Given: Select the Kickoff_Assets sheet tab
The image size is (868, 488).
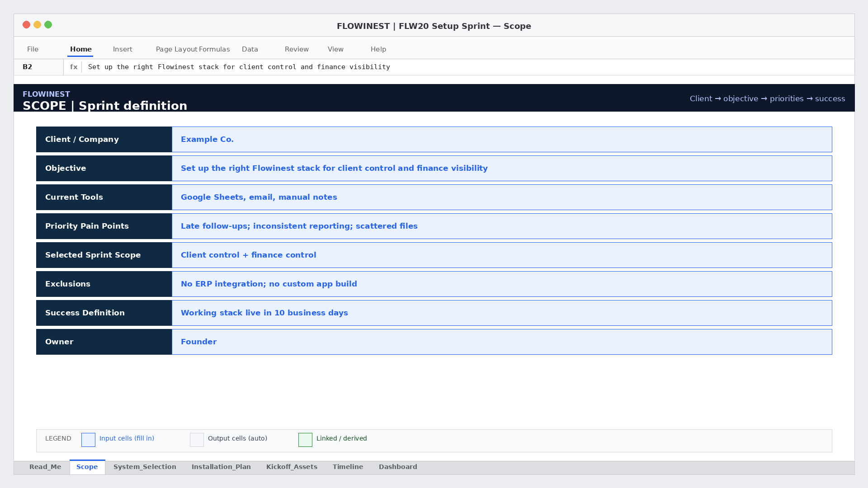Looking at the screenshot, I should 292,467.
